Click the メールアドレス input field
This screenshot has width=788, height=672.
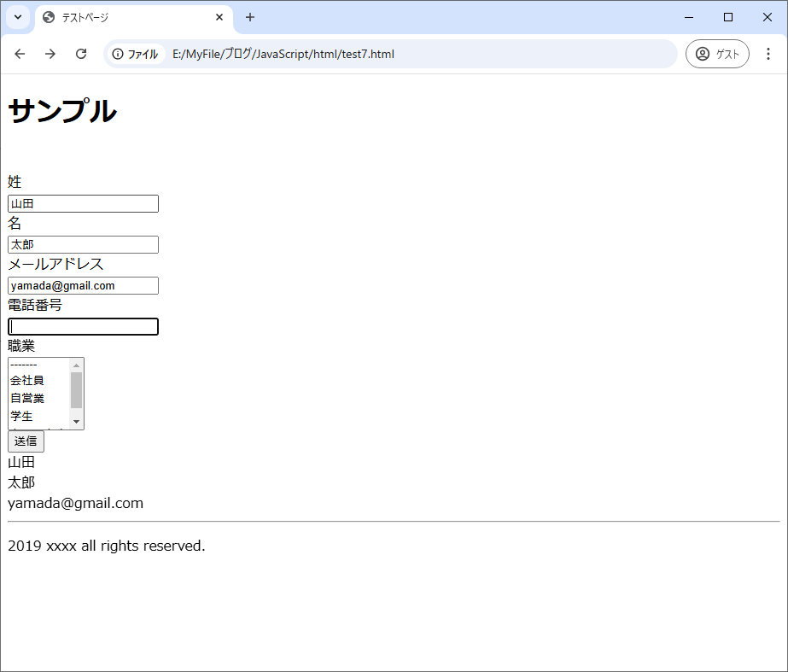[83, 285]
